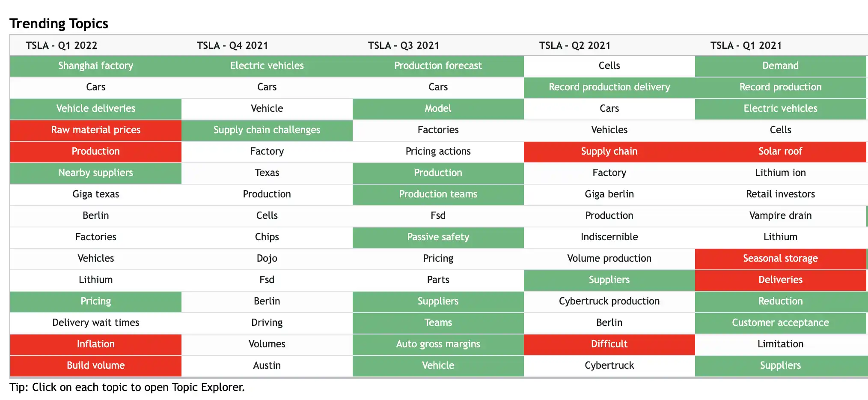868x400 pixels.
Task: Open the Cybertruck production topic
Action: coord(609,301)
